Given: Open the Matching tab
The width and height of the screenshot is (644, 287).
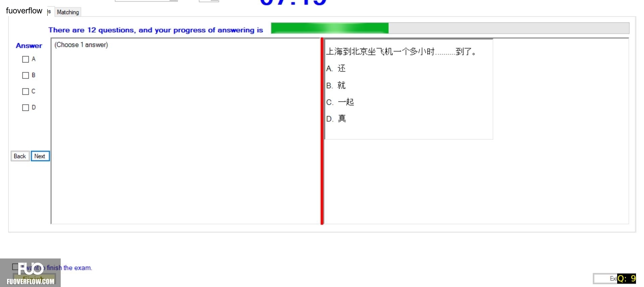Looking at the screenshot, I should pos(68,12).
